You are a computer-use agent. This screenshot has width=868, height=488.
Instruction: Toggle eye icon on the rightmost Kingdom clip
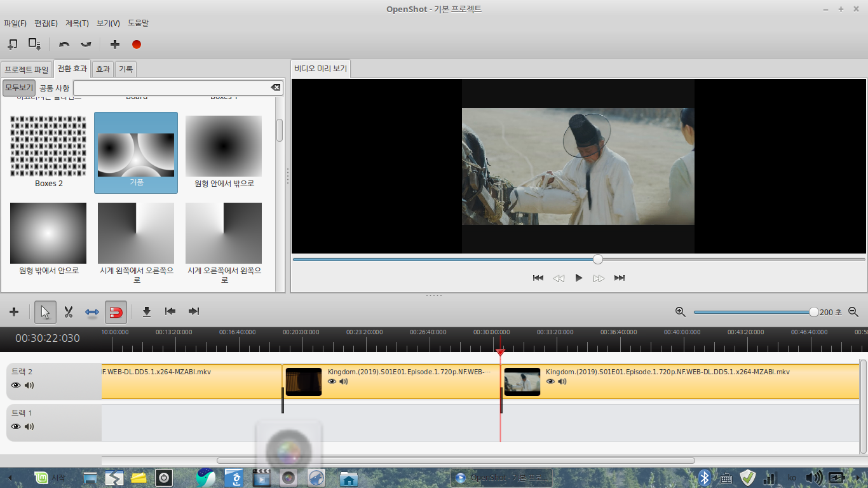pyautogui.click(x=550, y=381)
